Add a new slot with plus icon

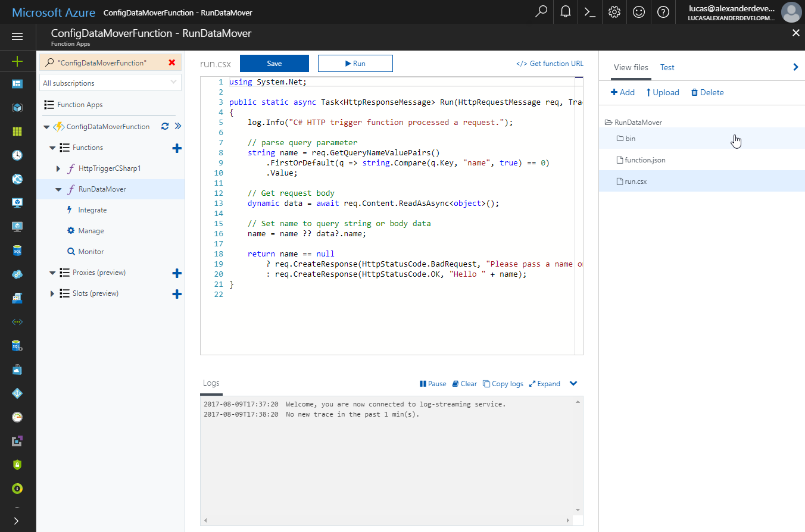tap(176, 294)
